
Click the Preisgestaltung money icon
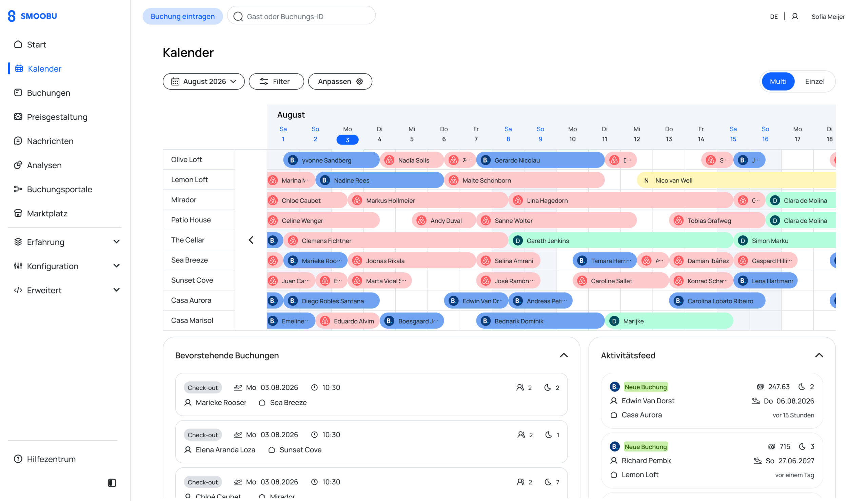click(18, 117)
